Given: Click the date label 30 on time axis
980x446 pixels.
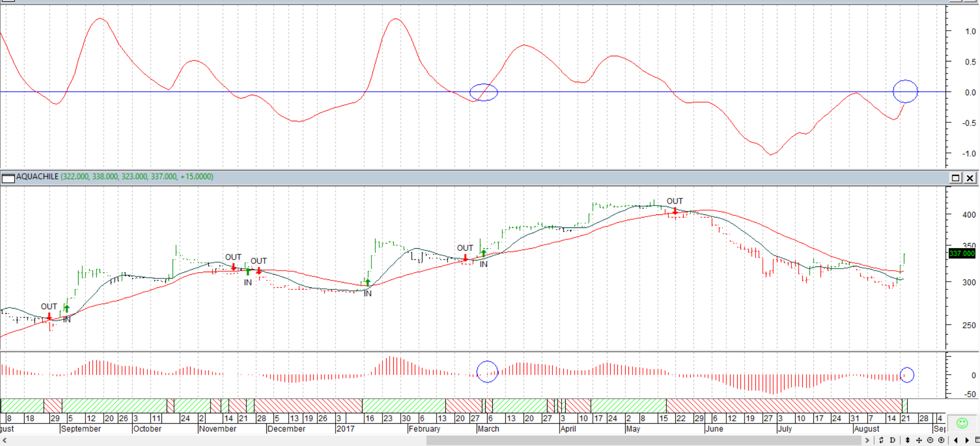Looking at the screenshot, I should [406, 418].
